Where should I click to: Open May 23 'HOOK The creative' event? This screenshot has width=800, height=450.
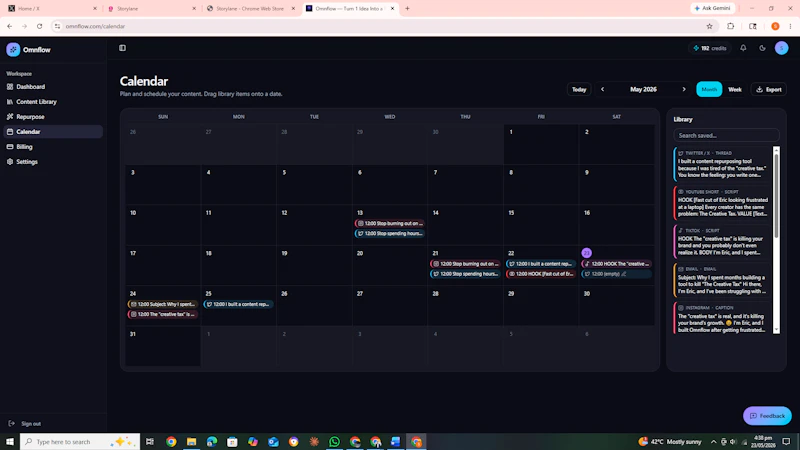click(616, 264)
